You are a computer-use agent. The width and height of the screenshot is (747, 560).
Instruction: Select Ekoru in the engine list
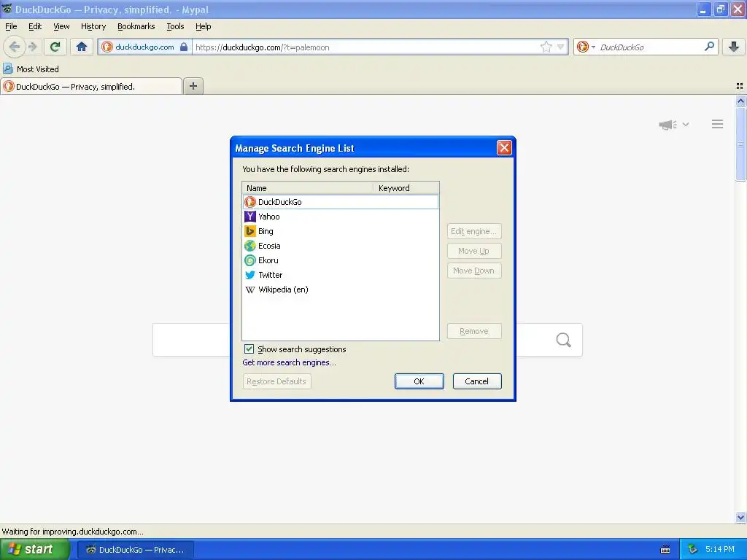[x=341, y=260]
